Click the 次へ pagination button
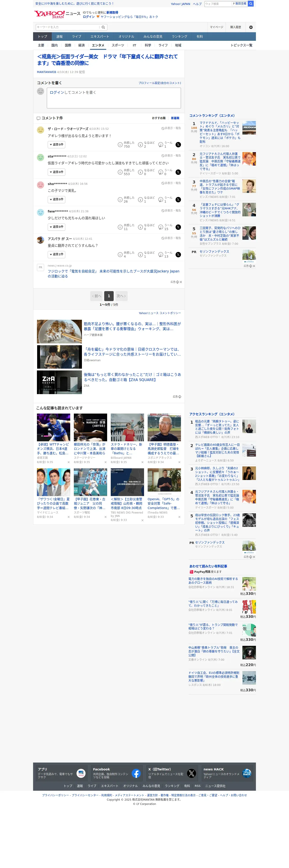Image resolution: width=289 pixels, height=868 pixels. point(121,296)
